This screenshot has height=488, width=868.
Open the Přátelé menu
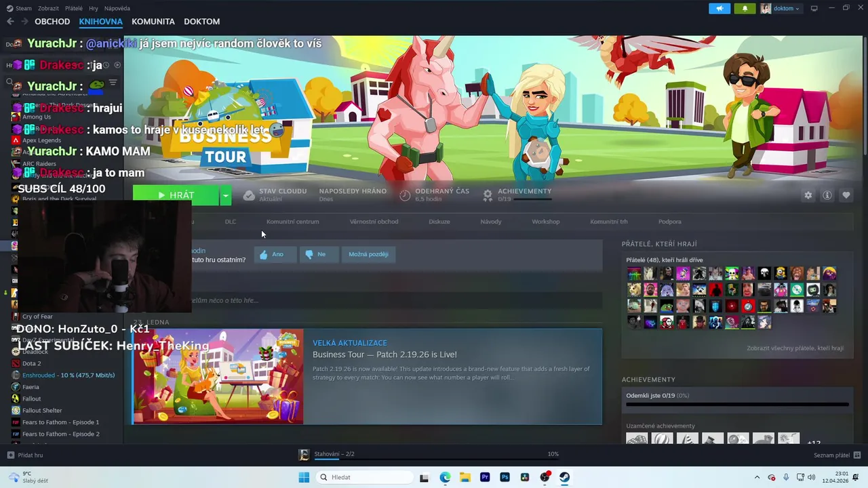74,8
